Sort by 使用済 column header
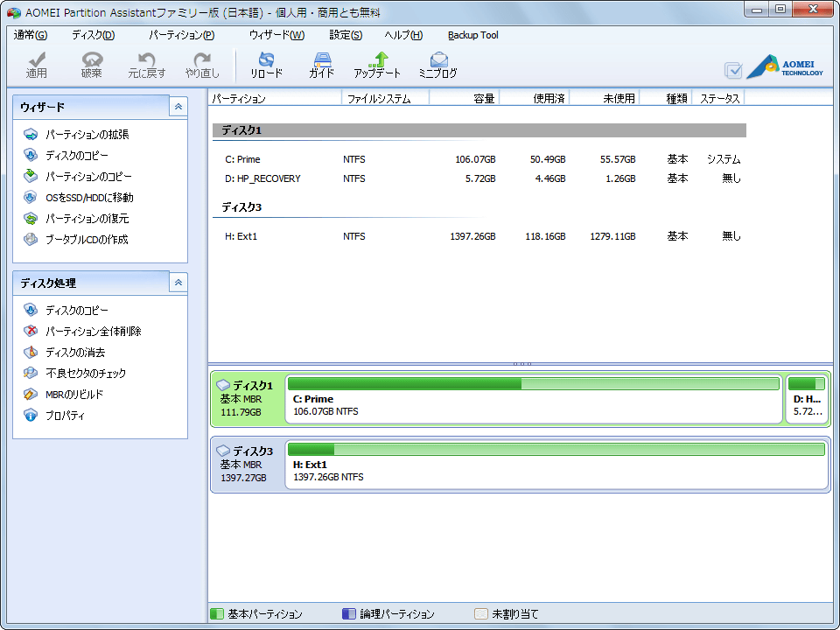840x630 pixels. pyautogui.click(x=535, y=98)
